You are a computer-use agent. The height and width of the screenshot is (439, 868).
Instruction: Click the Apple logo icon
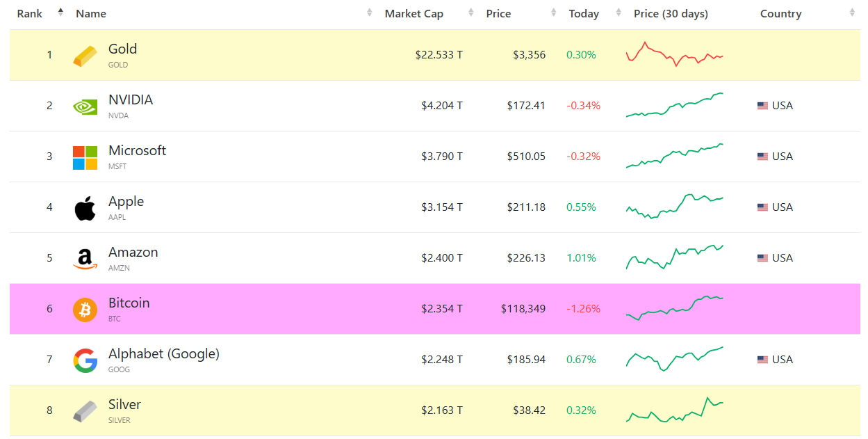coord(85,208)
